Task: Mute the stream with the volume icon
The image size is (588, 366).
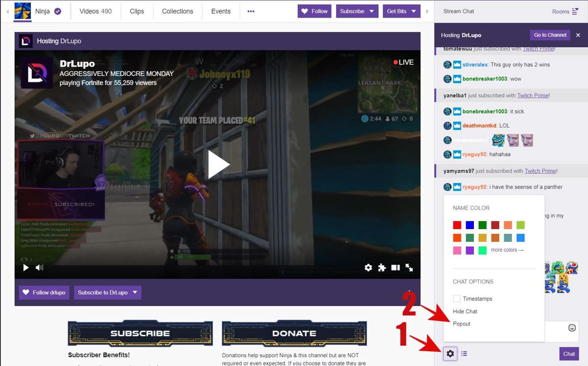Action: point(40,267)
